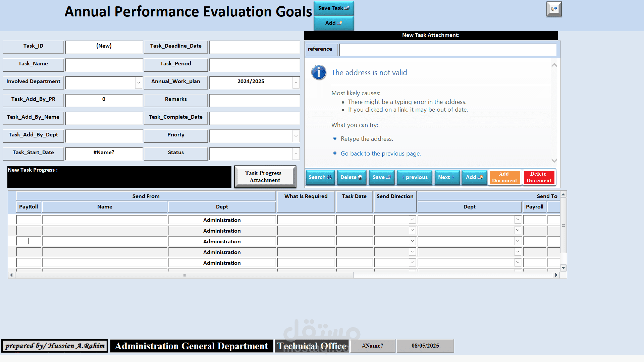Click the first row Task Date cell
644x362 pixels.
tap(355, 220)
